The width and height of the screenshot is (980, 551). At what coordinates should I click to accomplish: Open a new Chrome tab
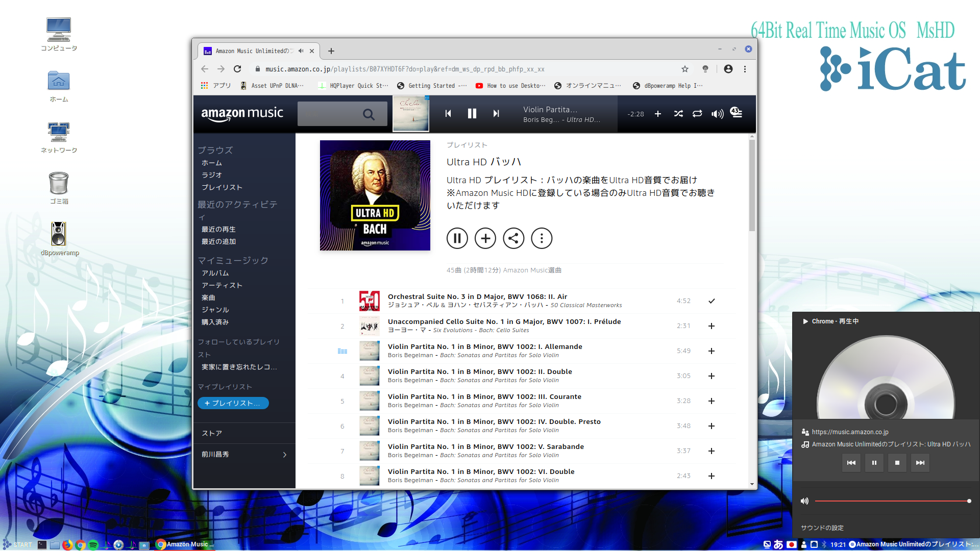point(331,51)
